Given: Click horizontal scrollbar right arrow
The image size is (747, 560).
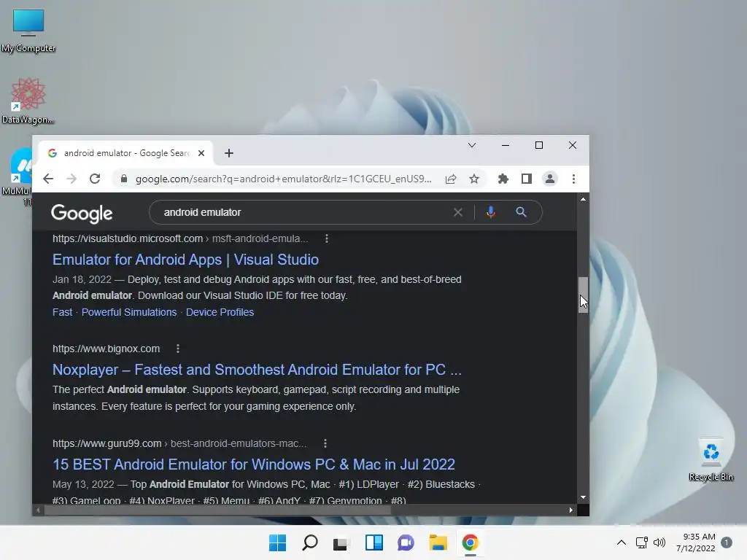Looking at the screenshot, I should click(571, 510).
